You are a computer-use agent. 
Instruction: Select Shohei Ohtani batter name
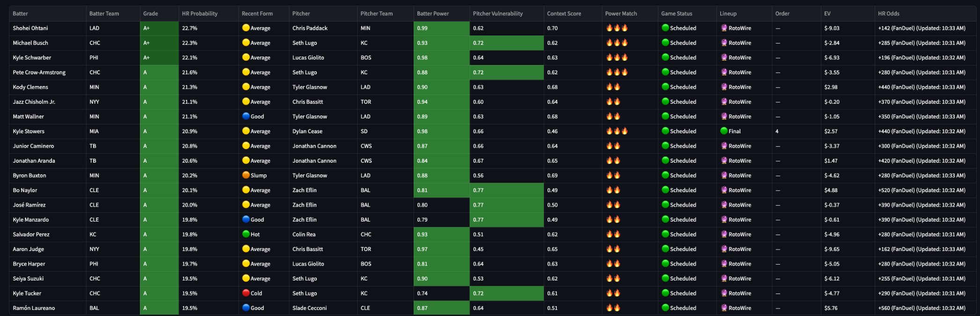30,28
